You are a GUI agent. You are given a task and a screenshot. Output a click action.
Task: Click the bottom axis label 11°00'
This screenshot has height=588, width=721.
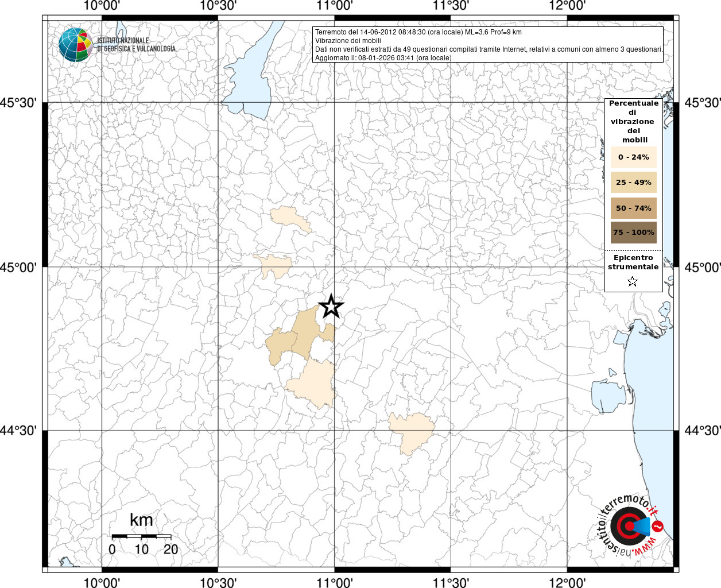pos(335,582)
